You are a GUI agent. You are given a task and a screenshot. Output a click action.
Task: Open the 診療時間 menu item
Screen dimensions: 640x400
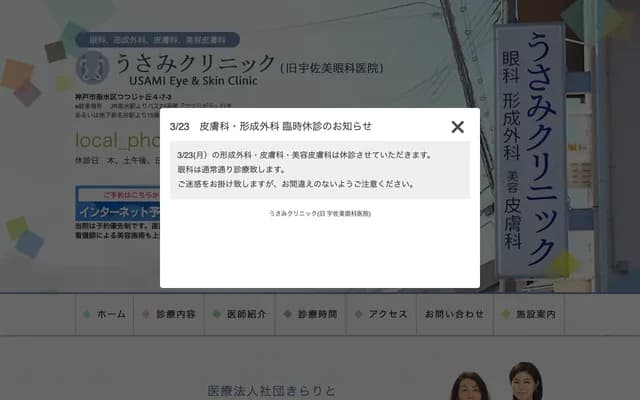pyautogui.click(x=317, y=314)
